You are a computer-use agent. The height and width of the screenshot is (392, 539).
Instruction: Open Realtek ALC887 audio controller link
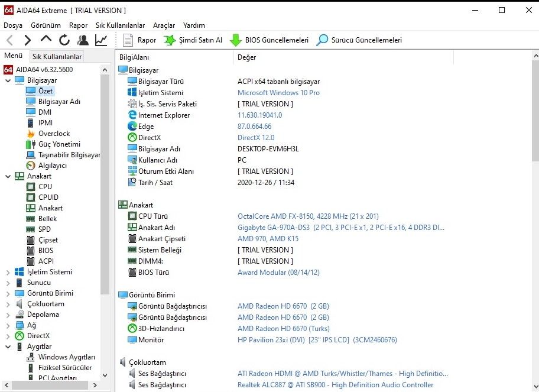[x=336, y=385]
